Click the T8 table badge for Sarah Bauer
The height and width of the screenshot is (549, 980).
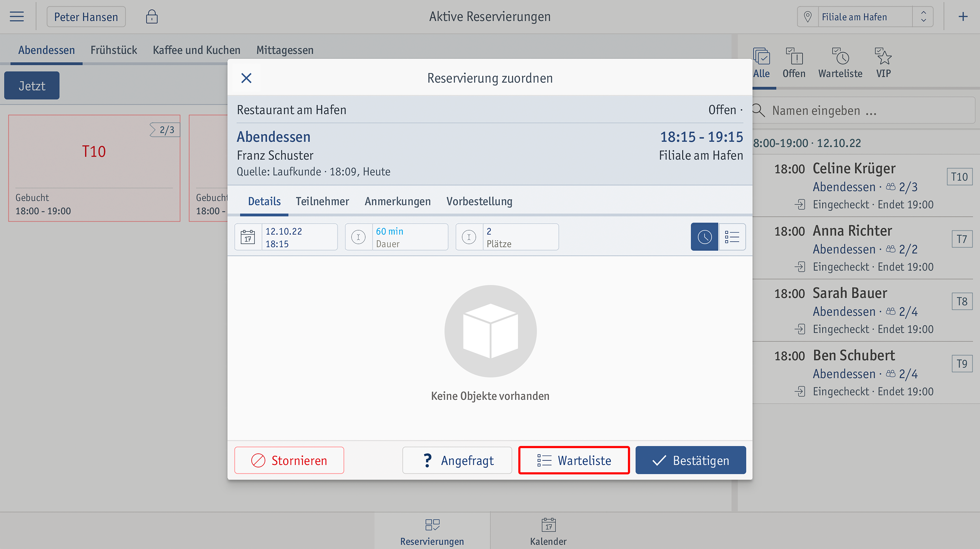click(x=962, y=302)
